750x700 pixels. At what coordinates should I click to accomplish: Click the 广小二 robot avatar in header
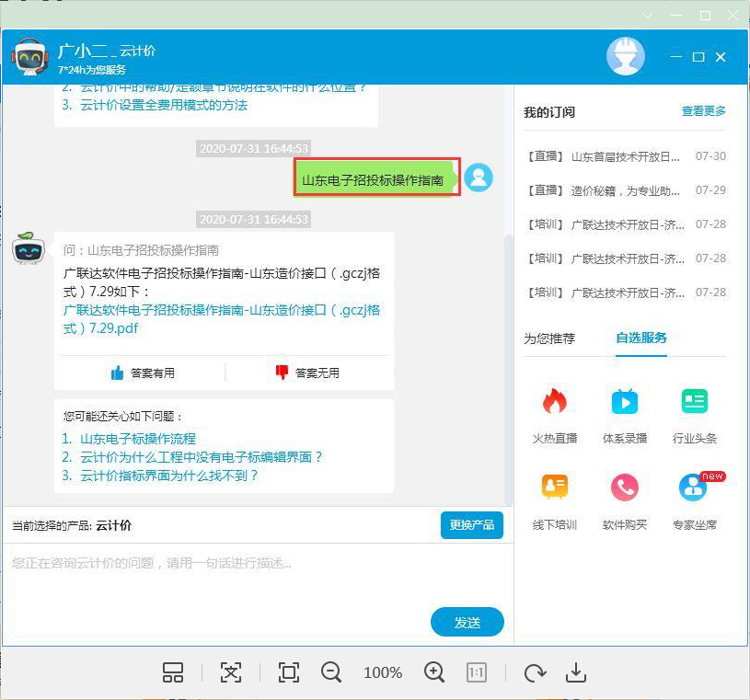coord(29,56)
